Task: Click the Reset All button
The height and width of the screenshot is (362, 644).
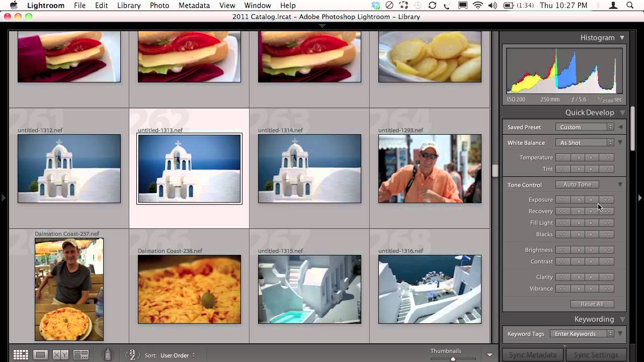Action: [592, 304]
